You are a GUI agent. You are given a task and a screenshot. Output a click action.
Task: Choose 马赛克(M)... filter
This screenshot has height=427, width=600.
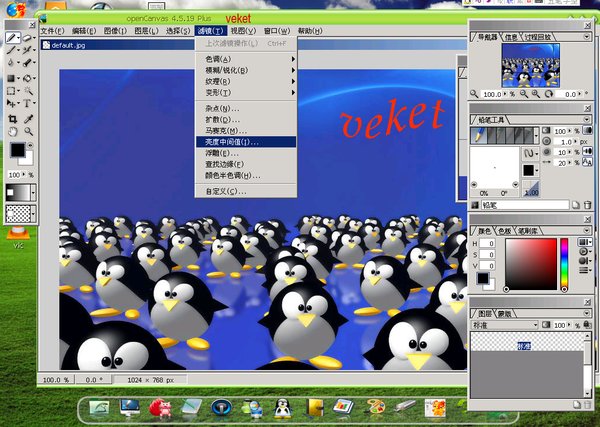click(246, 131)
